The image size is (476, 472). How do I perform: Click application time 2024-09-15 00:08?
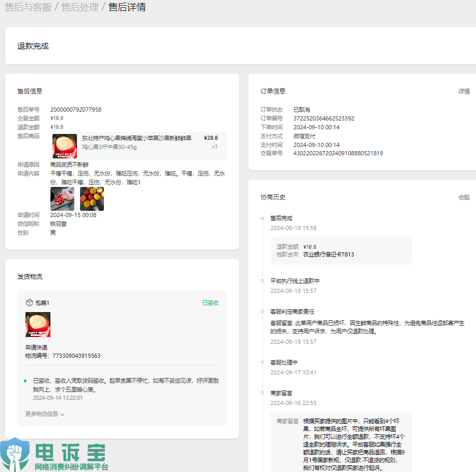(73, 215)
